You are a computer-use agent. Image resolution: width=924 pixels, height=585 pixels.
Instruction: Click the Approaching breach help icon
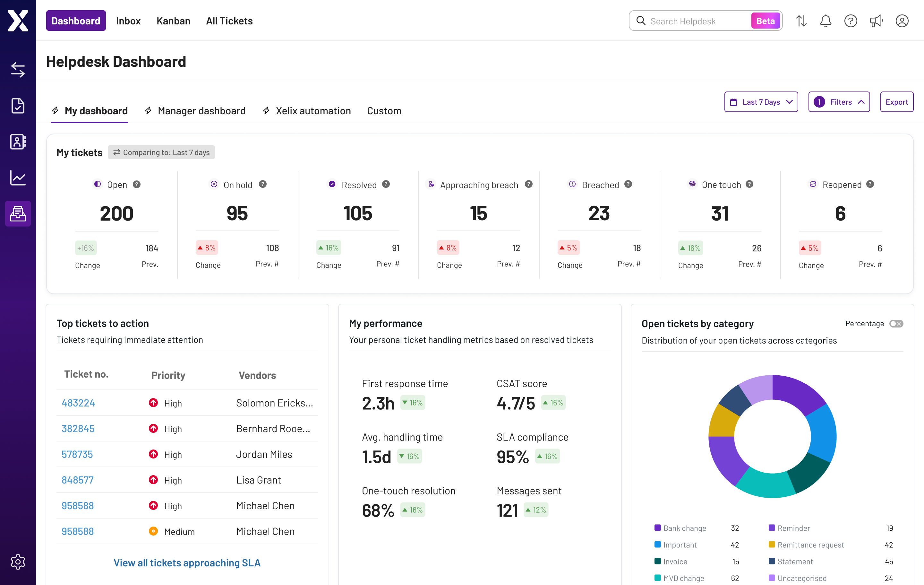529,184
